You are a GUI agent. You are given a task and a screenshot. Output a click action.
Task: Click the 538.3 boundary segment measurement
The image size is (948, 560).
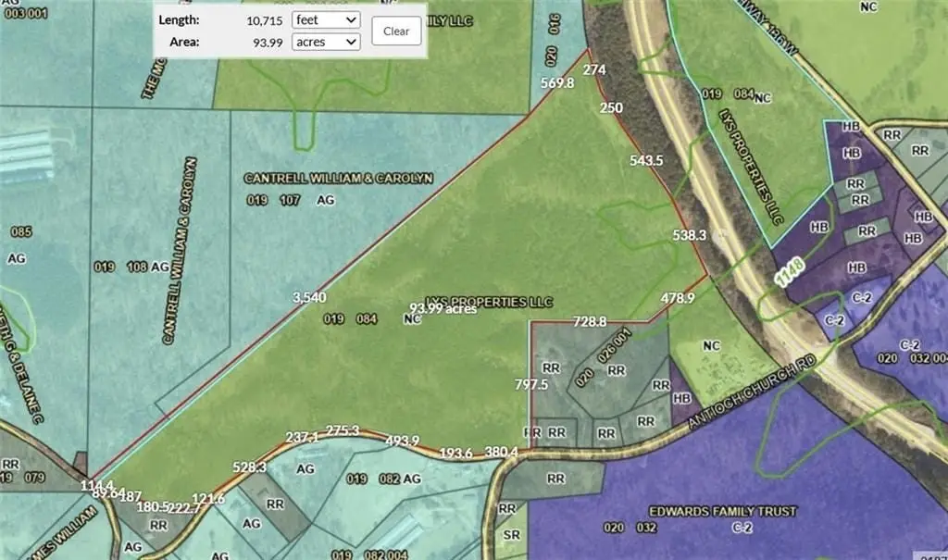[689, 236]
